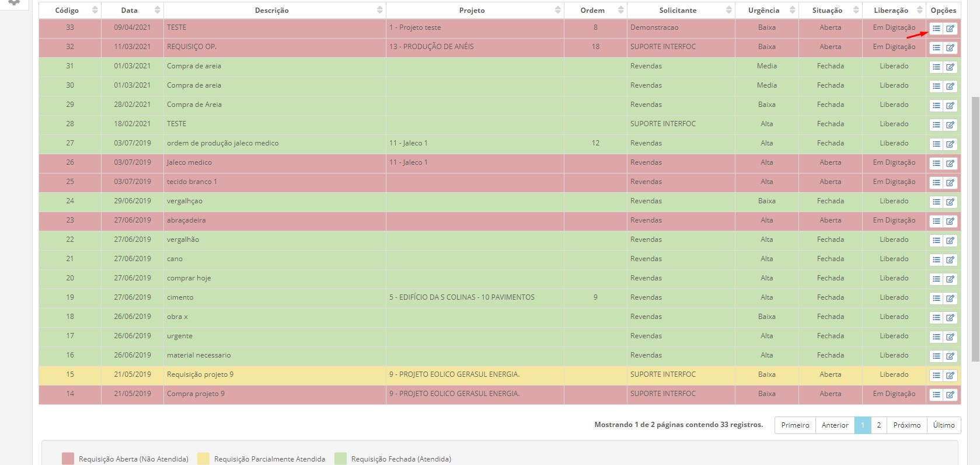
Task: Jump to Último page
Action: 944,425
